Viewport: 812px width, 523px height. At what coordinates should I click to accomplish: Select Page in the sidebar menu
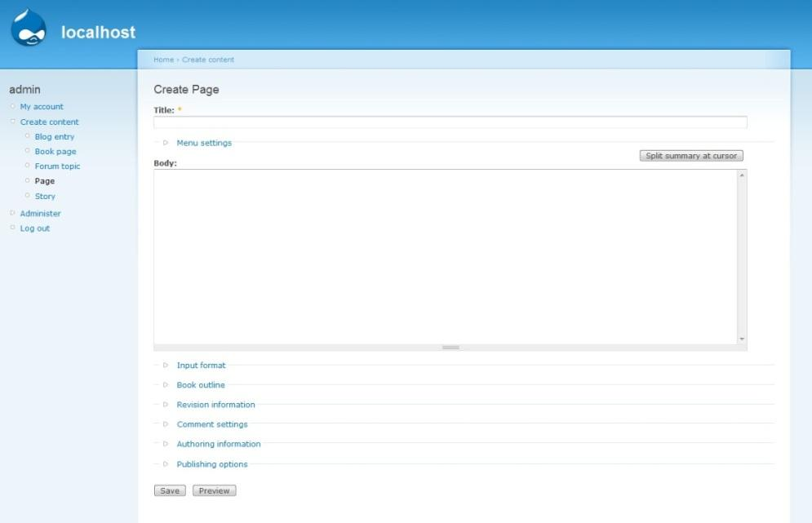coord(45,181)
